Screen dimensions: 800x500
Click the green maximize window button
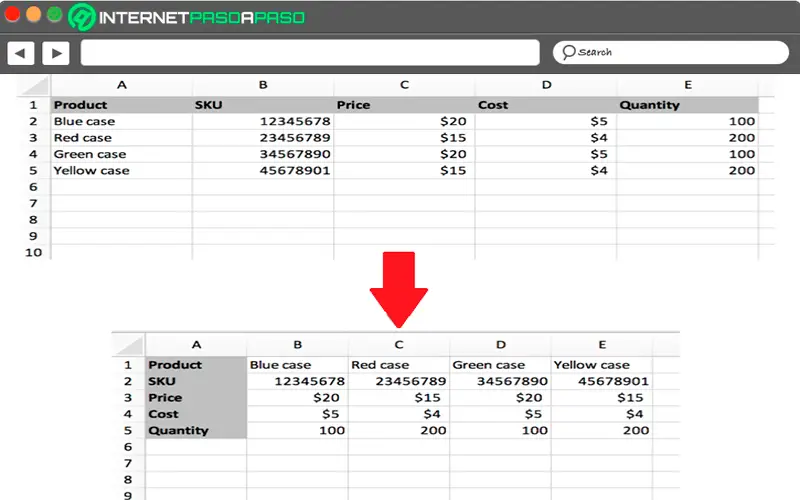[55, 14]
